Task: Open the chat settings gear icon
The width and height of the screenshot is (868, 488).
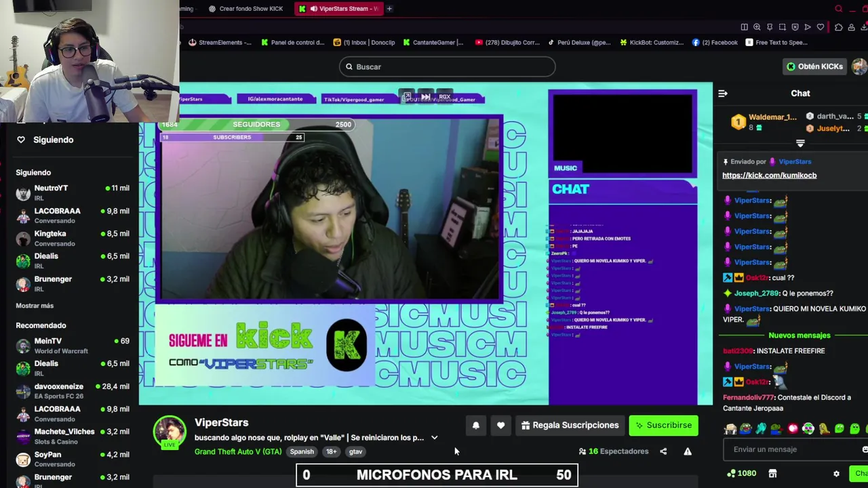Action: coord(836,474)
